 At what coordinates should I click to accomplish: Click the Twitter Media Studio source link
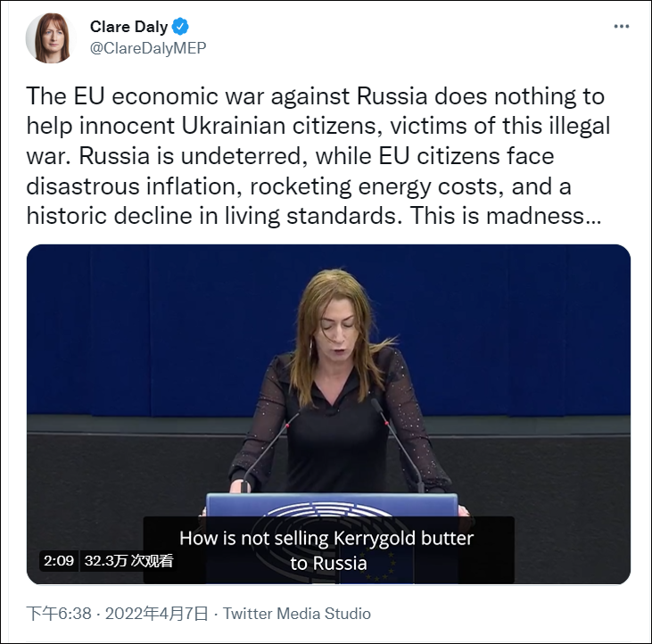[297, 614]
